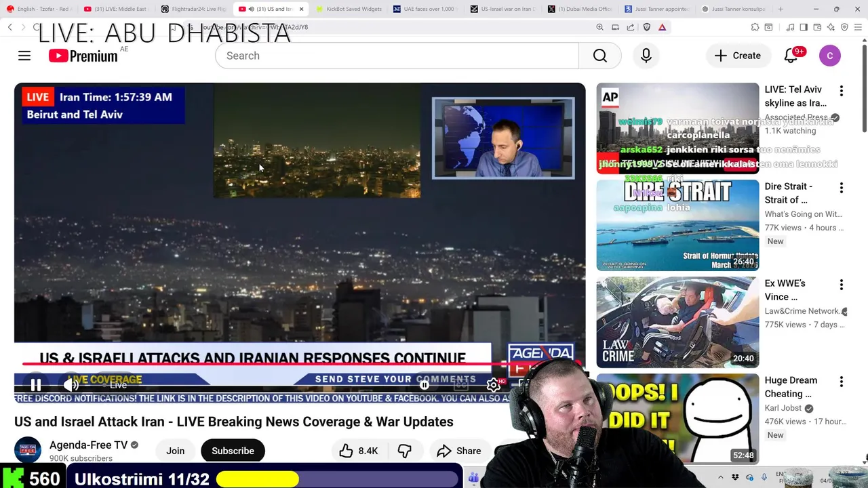Open options for Dire Strait video
This screenshot has width=868, height=488.
pyautogui.click(x=841, y=188)
